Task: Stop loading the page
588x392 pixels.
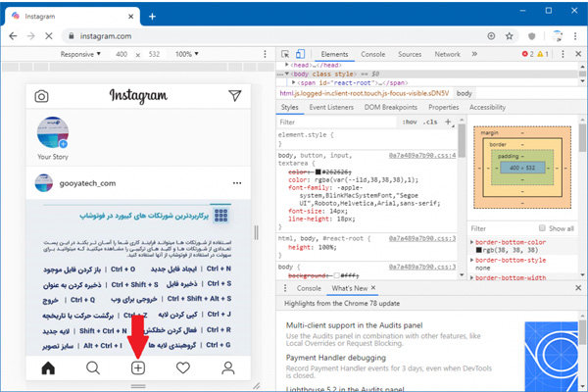Action: [x=49, y=36]
